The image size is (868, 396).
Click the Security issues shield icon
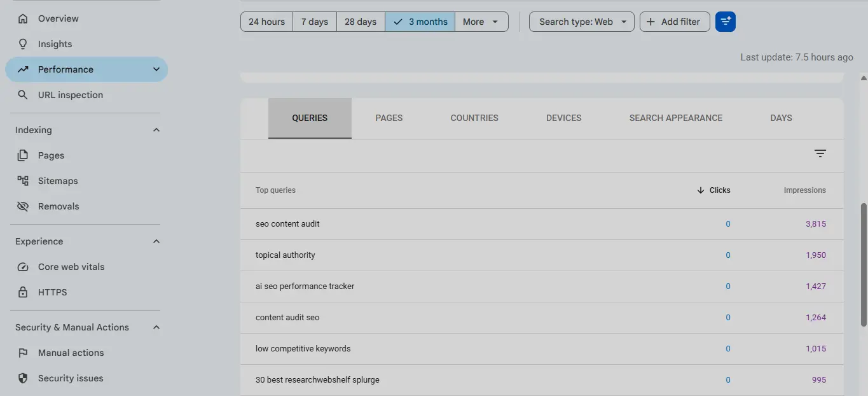tap(23, 378)
